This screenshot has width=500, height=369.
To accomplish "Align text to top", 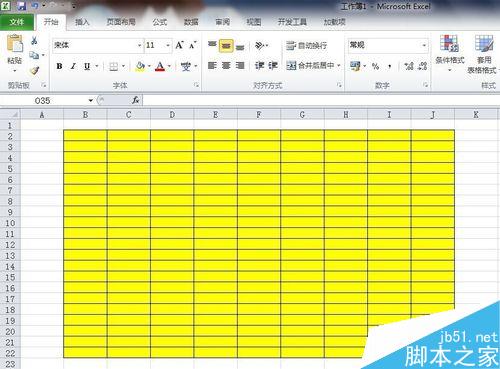I will coord(212,45).
